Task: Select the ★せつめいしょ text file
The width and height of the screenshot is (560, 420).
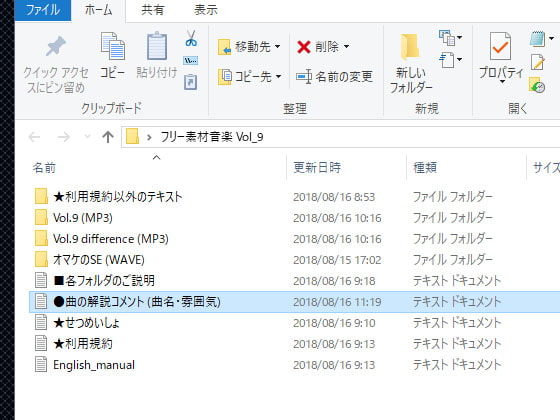Action: coord(86,323)
